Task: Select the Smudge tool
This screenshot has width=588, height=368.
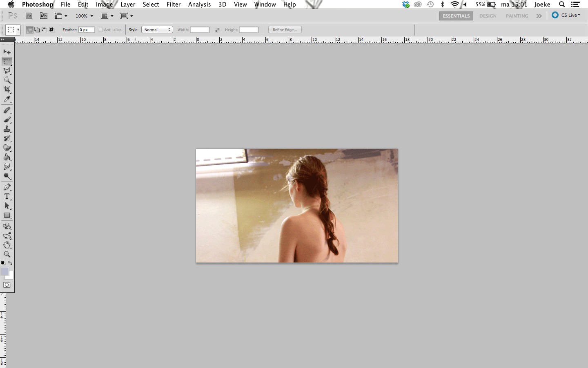Action: click(x=7, y=167)
